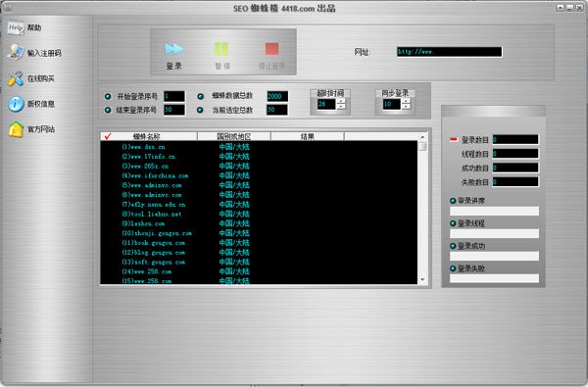588x387 pixels.
Task: Select row (2)www.17info.cn
Action: [259, 157]
